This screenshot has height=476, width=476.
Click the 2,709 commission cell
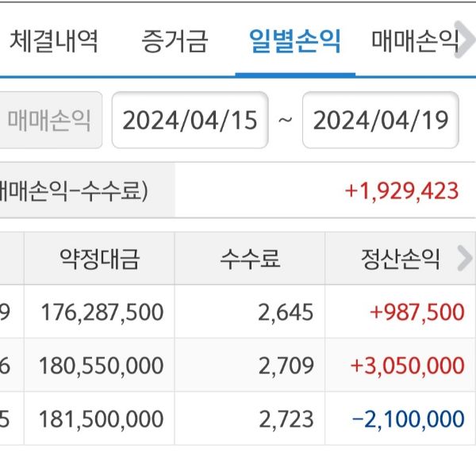point(286,366)
